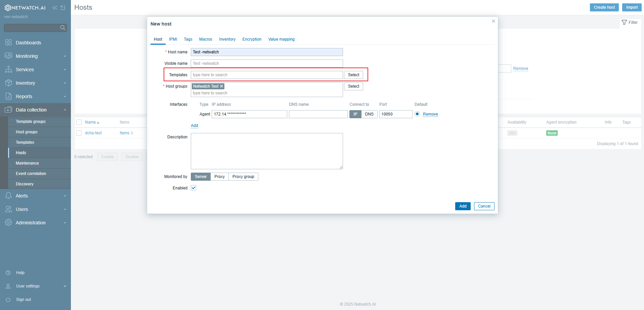Screen dimensions: 644x310
Task: Click the Administration gear icon
Action: 8,223
